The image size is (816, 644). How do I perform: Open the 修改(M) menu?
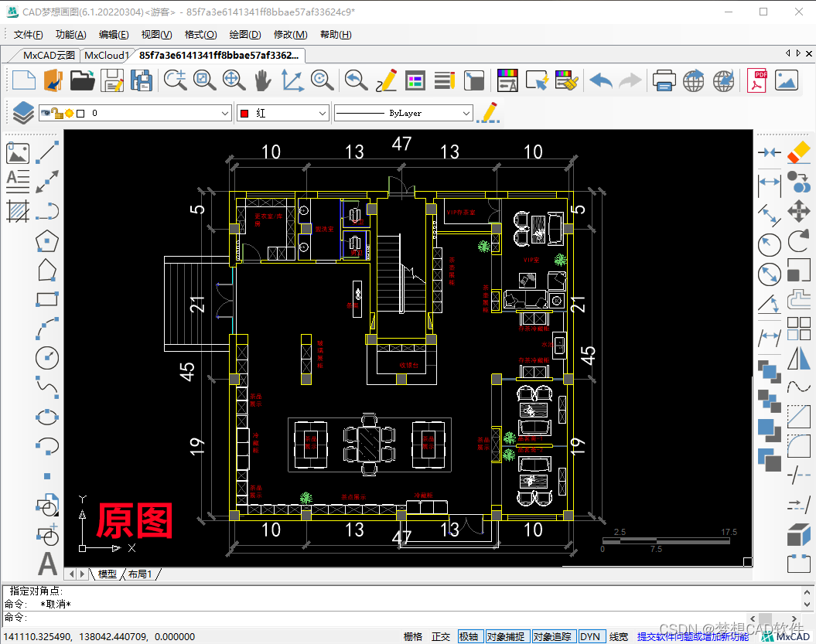pyautogui.click(x=290, y=34)
